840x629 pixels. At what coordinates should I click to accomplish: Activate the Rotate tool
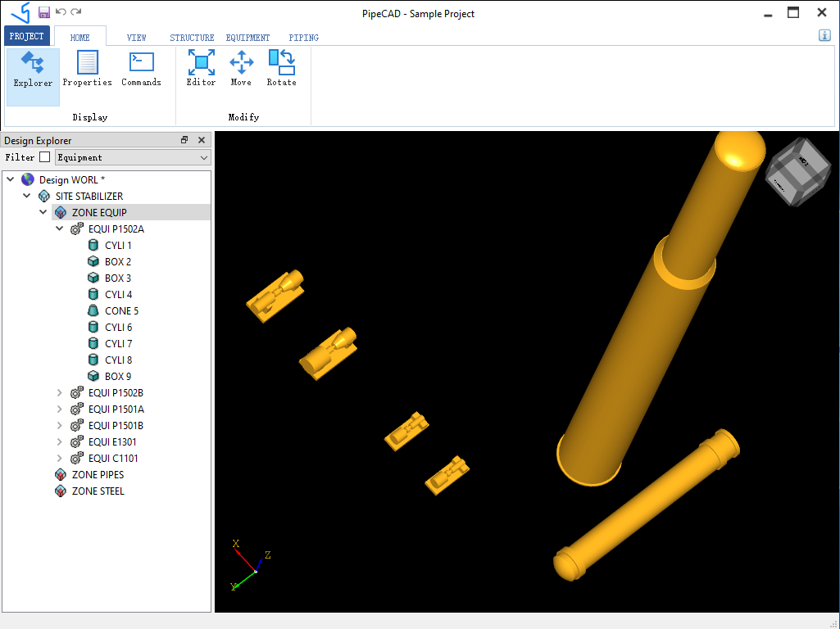pos(281,69)
